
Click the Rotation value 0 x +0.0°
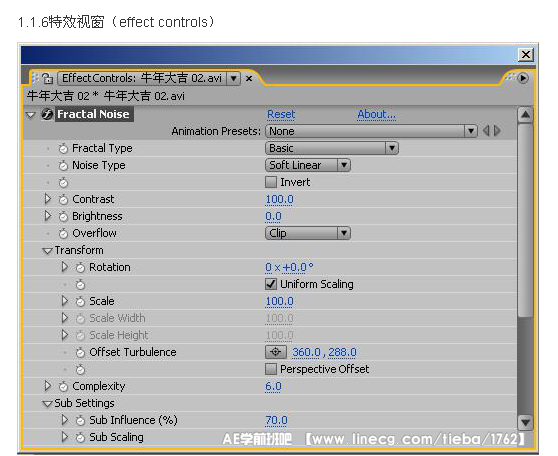coord(289,267)
